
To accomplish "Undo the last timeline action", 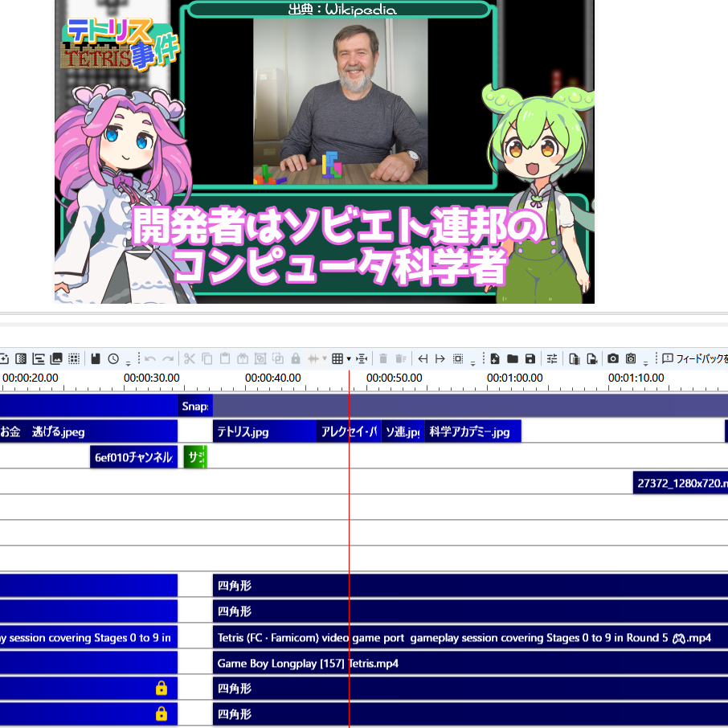I will click(150, 358).
